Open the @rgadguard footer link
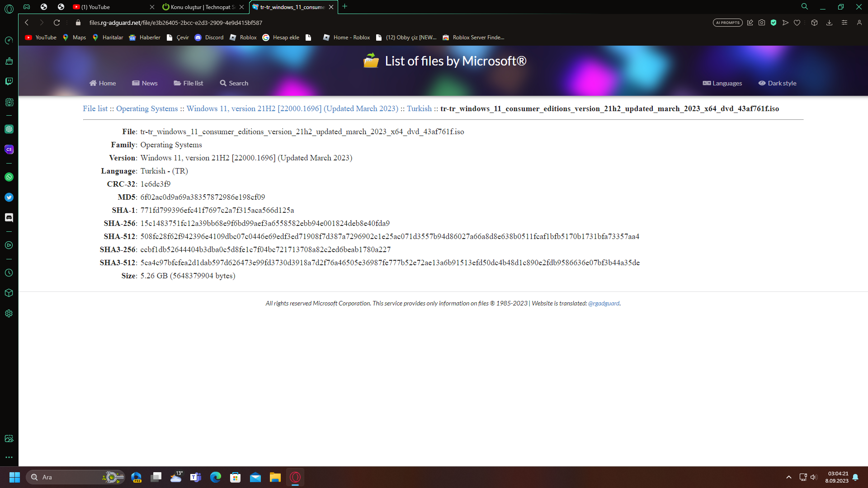868x488 pixels. tap(604, 303)
